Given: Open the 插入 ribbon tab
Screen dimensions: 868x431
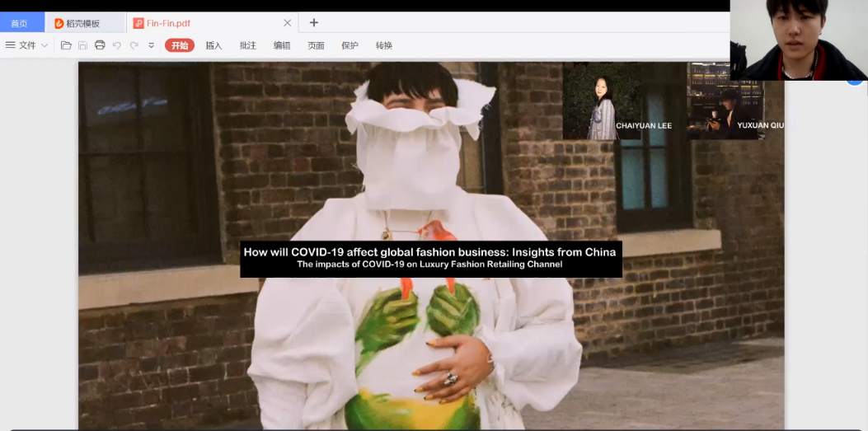Looking at the screenshot, I should [x=213, y=45].
